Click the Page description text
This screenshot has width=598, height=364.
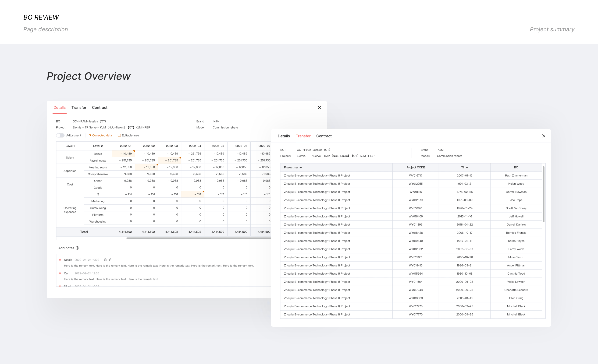click(46, 29)
